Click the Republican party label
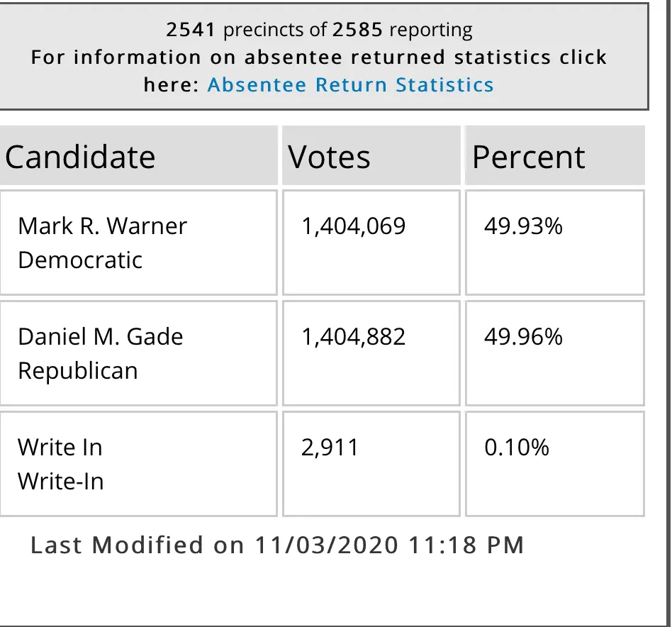 (78, 370)
